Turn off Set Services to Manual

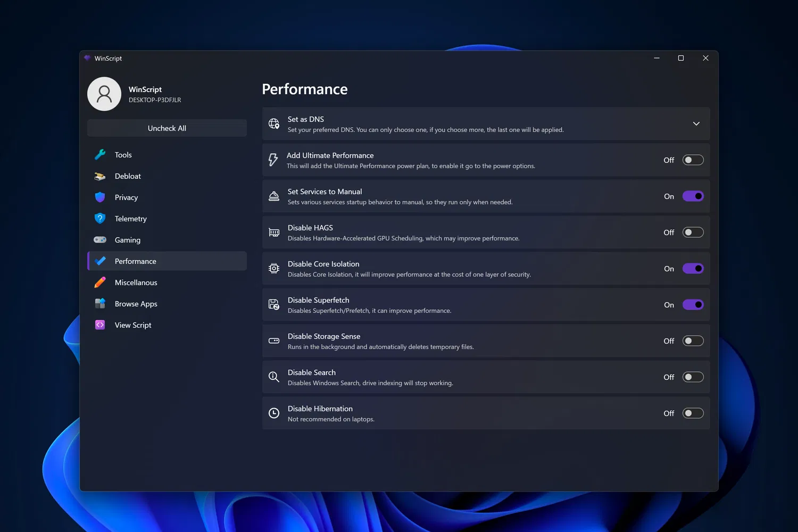tap(693, 196)
